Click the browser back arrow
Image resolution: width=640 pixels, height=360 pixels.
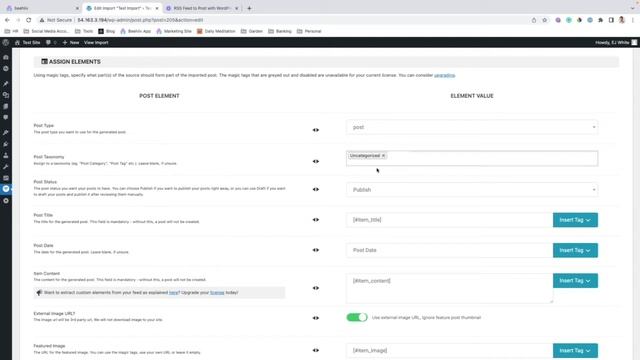click(x=7, y=20)
